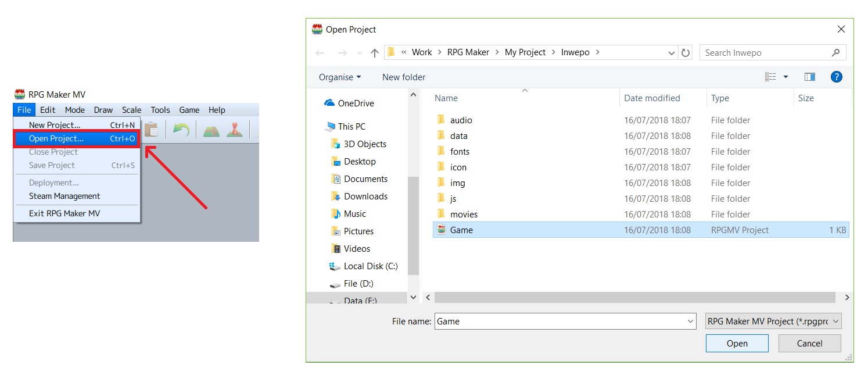This screenshot has width=868, height=375.
Task: Open the Tools menu
Action: 160,110
